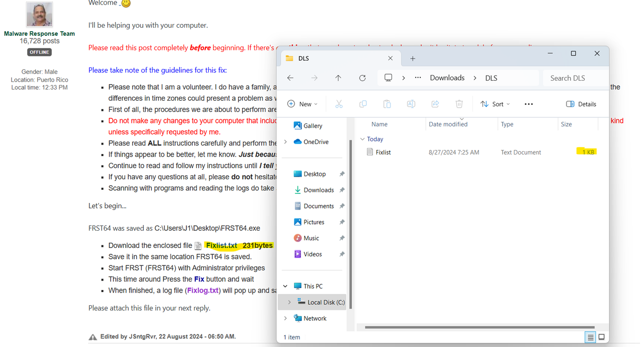Click Fixlog.txt purple link in forum
This screenshot has width=644, height=347.
pyautogui.click(x=202, y=291)
